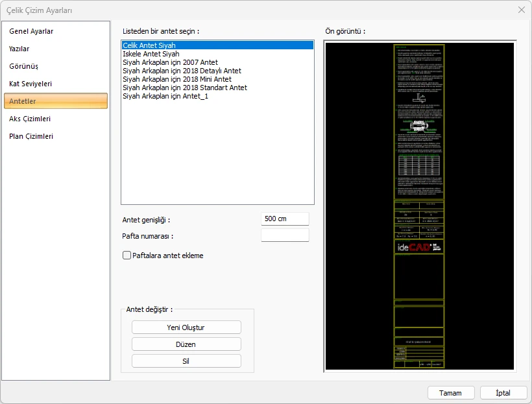Choose the 2018 Mini Antet entry
This screenshot has height=404, width=532.
pos(176,79)
